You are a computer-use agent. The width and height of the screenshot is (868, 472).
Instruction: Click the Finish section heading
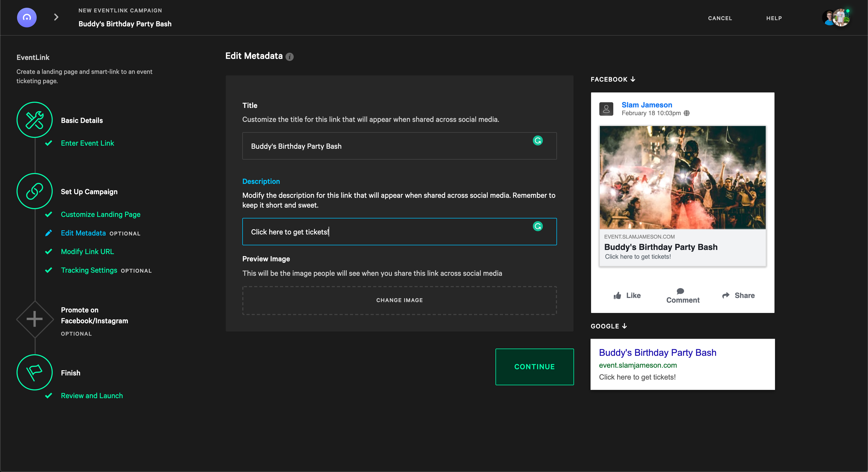click(x=71, y=373)
